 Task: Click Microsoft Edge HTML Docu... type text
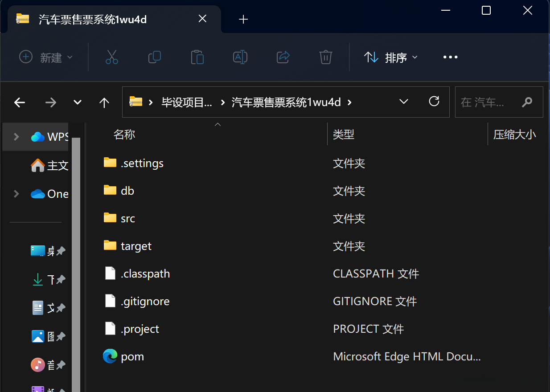click(x=407, y=356)
